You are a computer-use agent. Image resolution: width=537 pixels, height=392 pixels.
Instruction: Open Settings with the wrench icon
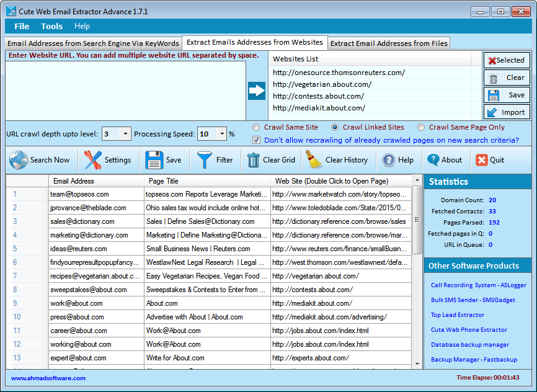click(x=93, y=160)
